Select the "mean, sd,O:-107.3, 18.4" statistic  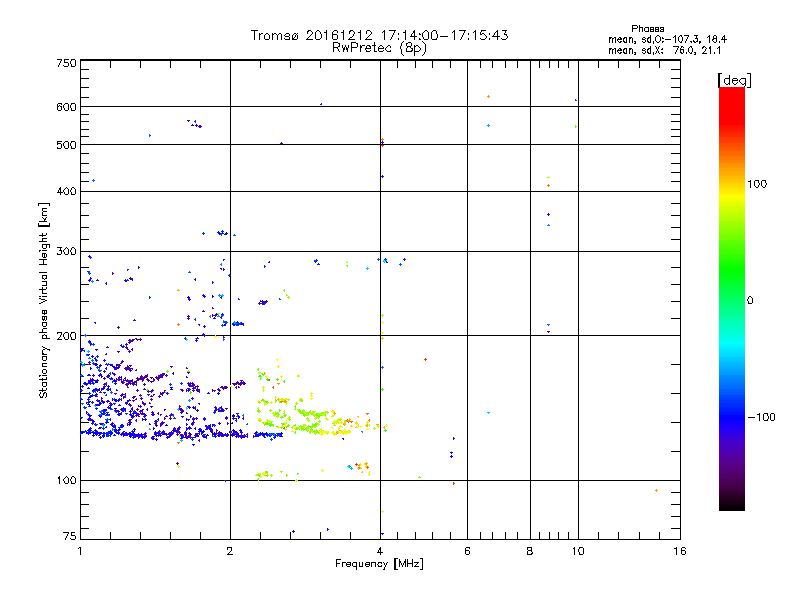tap(667, 39)
